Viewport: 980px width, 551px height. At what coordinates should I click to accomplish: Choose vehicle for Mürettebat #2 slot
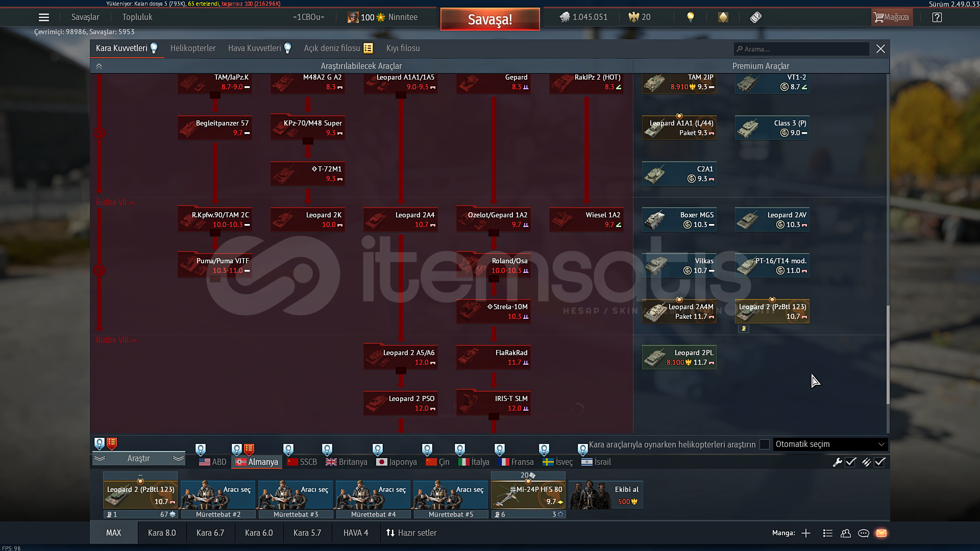218,495
